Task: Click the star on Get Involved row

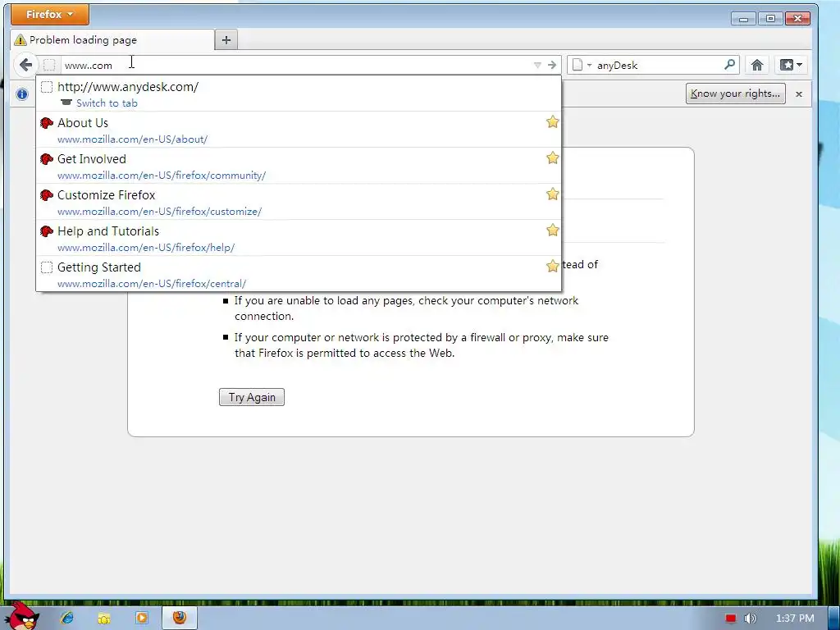Action: pos(552,158)
